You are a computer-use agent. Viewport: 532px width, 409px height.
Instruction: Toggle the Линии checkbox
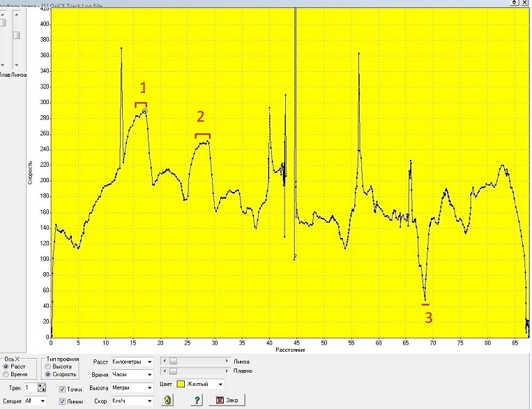pyautogui.click(x=63, y=401)
